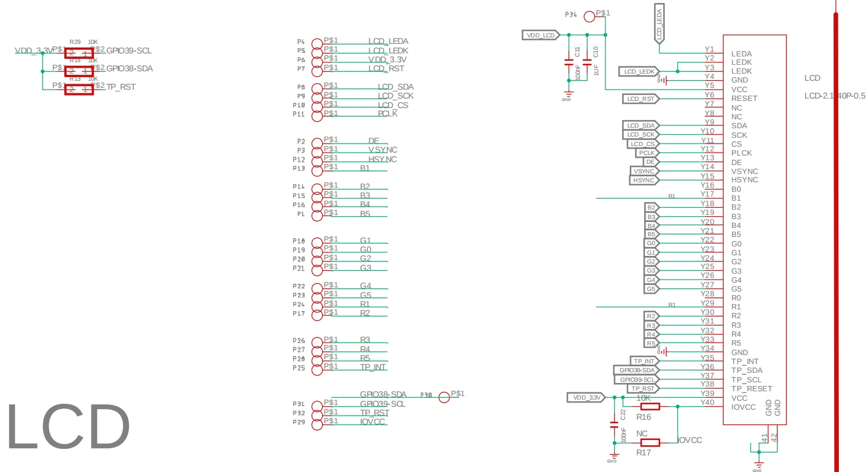868x472 pixels.
Task: Select the LCD_RST net flag
Action: coord(642,99)
